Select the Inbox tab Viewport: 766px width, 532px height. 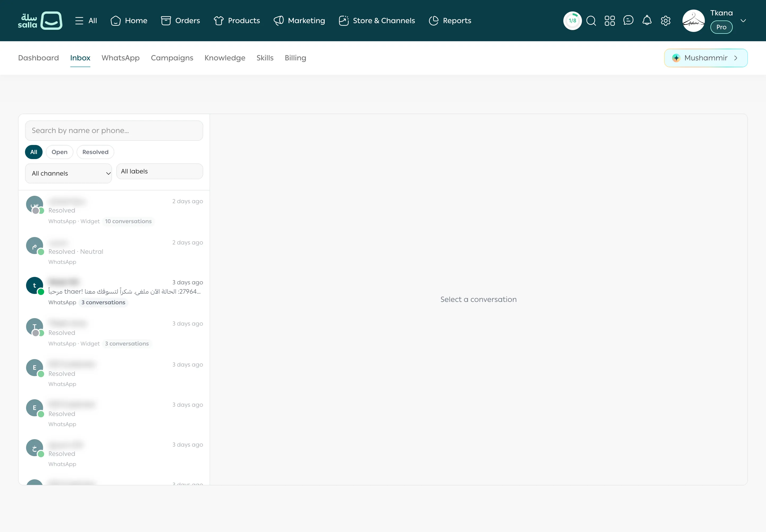80,58
